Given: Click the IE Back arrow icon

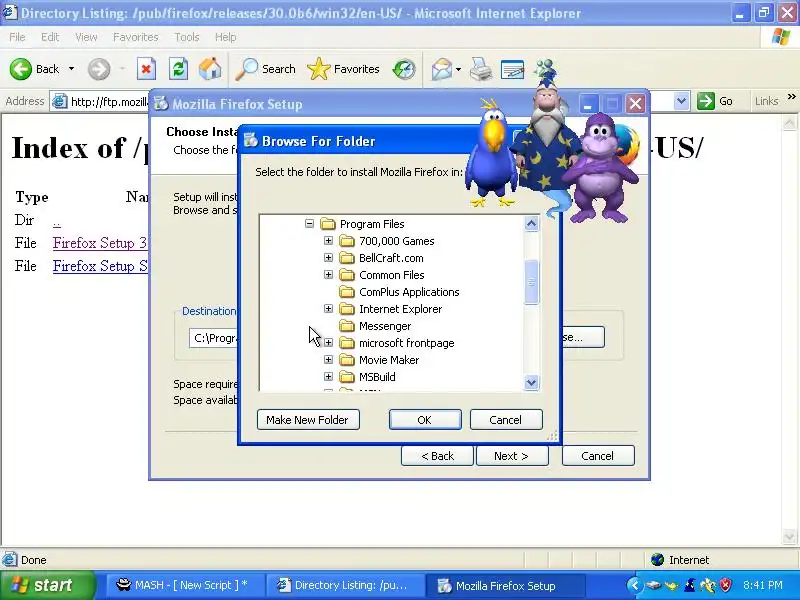Looking at the screenshot, I should pos(21,69).
